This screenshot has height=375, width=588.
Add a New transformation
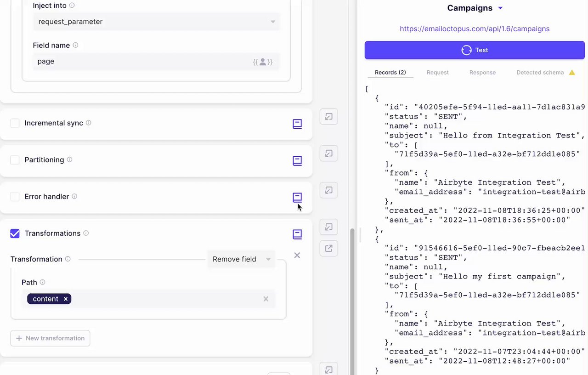(50, 338)
